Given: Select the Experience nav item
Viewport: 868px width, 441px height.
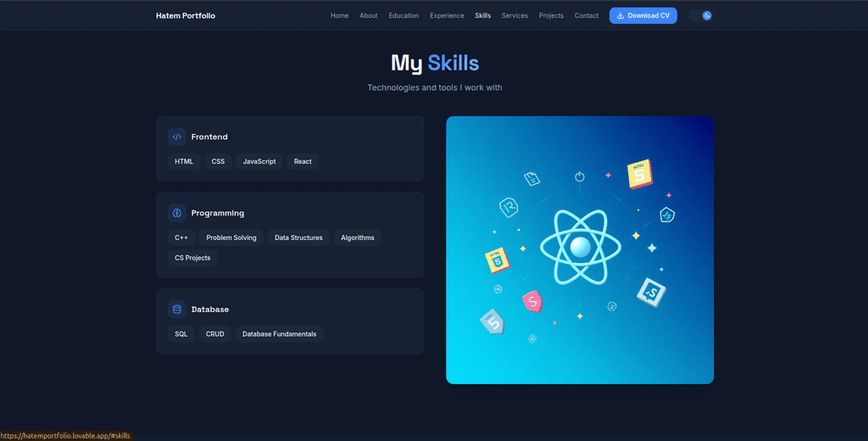Looking at the screenshot, I should coord(447,15).
